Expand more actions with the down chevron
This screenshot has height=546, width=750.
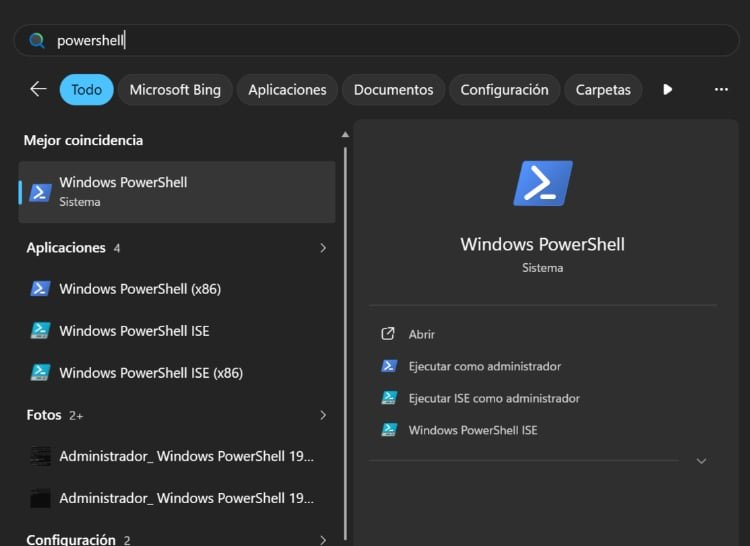click(701, 461)
